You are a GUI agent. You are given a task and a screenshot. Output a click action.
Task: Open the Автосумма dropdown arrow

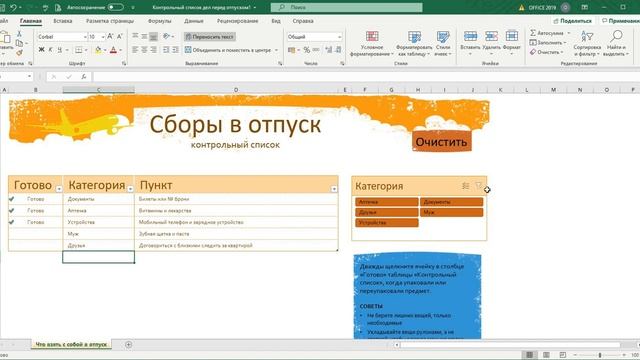coord(569,33)
